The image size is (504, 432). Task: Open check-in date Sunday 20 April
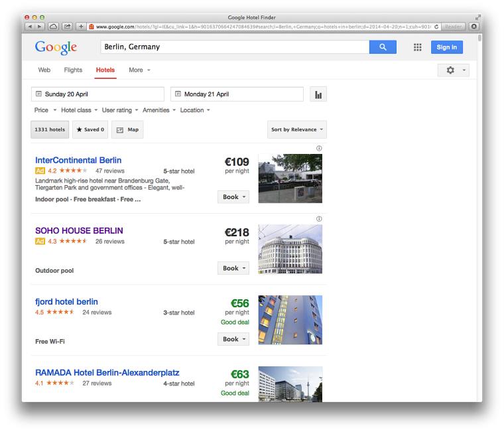point(97,94)
